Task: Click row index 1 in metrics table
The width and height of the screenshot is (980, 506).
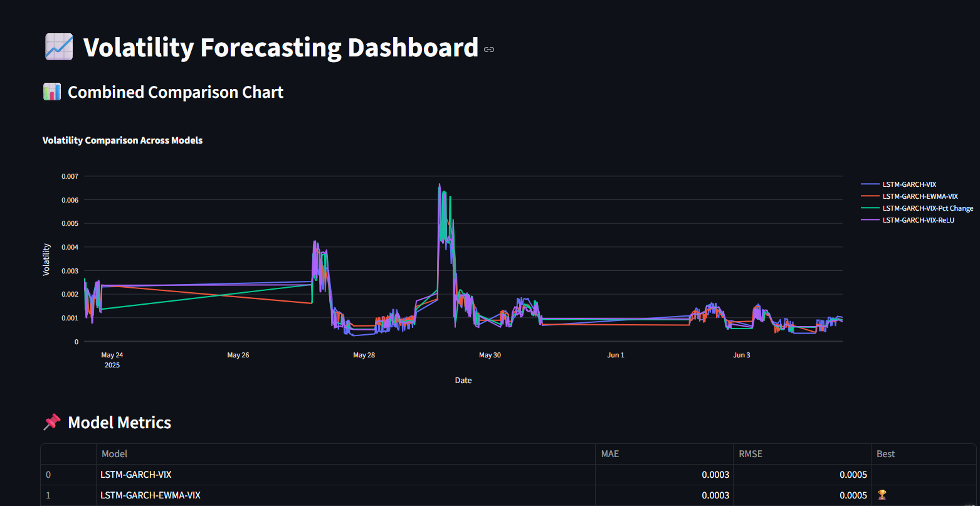Action: pos(68,495)
